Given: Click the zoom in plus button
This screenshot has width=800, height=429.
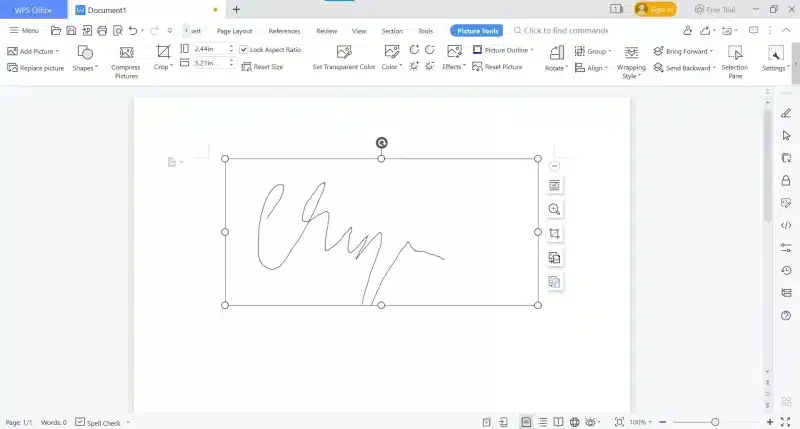Looking at the screenshot, I should click(769, 422).
